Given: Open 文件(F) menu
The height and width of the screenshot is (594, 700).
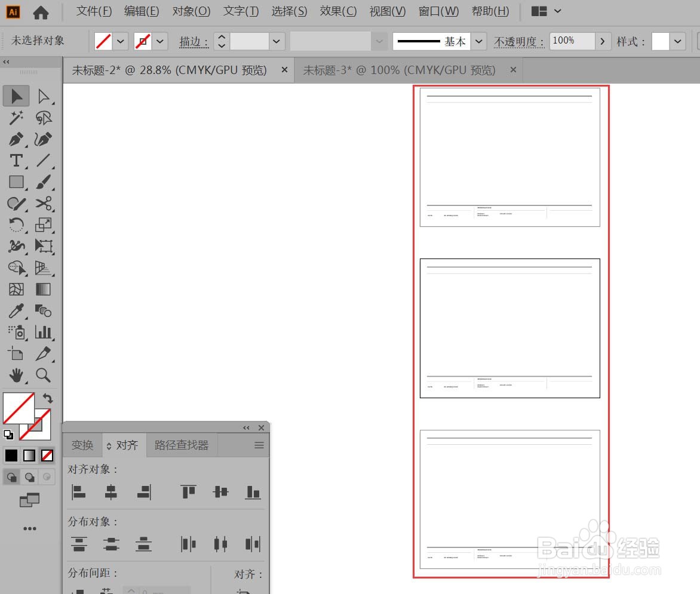Looking at the screenshot, I should [x=94, y=11].
